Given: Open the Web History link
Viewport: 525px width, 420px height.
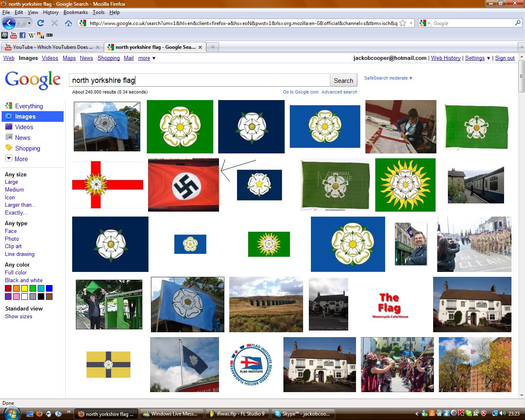Looking at the screenshot, I should tap(446, 58).
